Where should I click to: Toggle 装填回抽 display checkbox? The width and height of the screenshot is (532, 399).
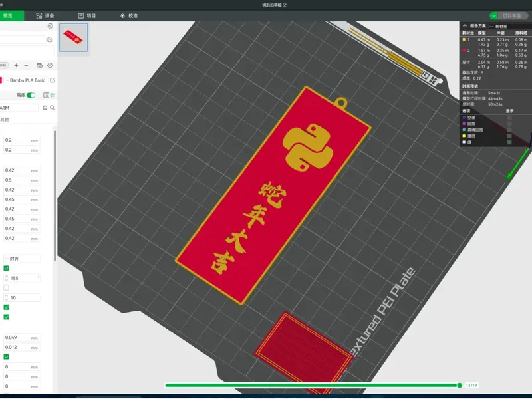pyautogui.click(x=509, y=130)
